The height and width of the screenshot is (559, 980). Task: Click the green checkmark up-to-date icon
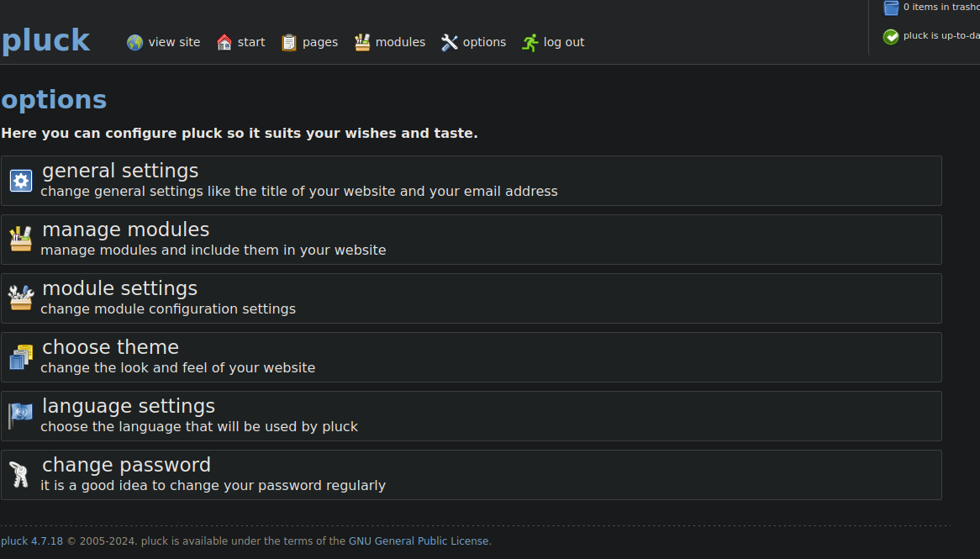[891, 37]
